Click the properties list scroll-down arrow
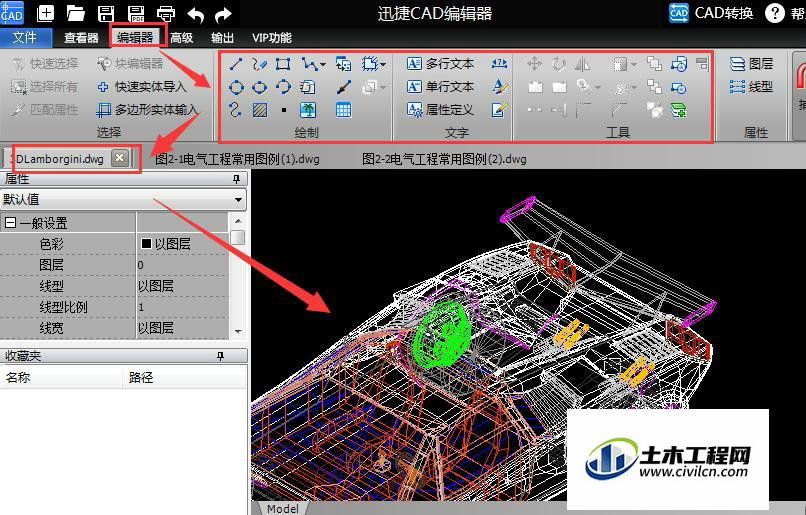 [238, 332]
